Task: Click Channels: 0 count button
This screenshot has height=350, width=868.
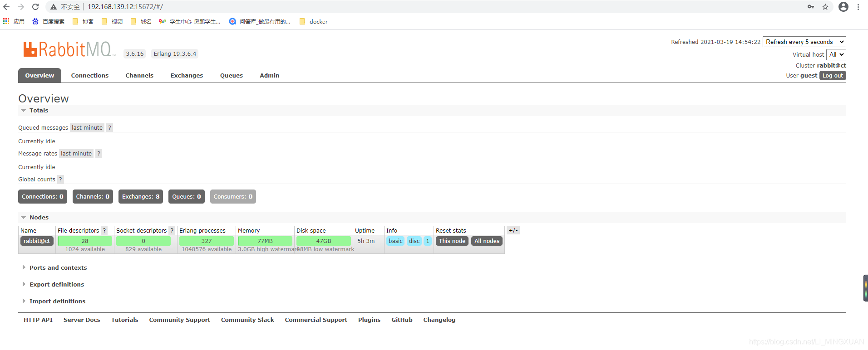Action: pos(93,196)
